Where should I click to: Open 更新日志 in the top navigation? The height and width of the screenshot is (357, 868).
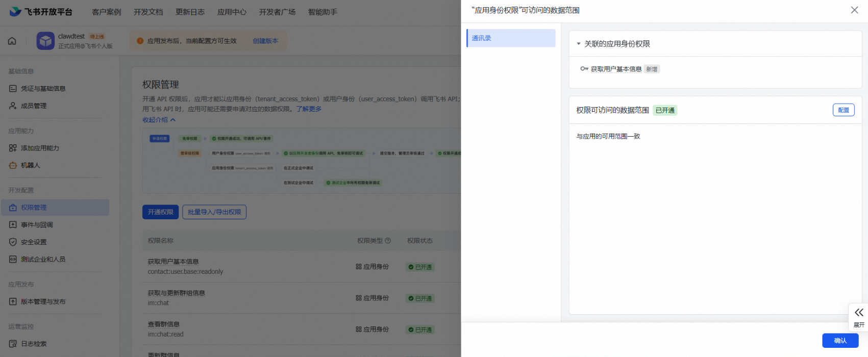point(190,12)
